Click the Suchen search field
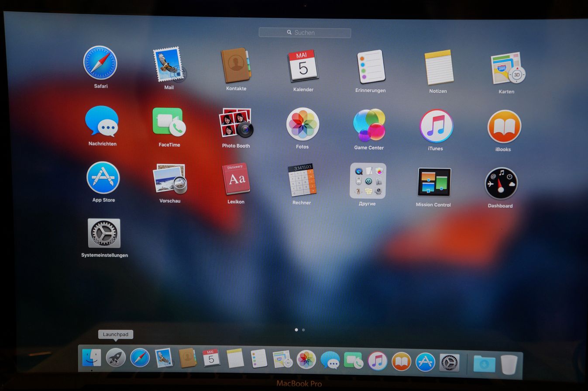This screenshot has width=588, height=391. pos(305,33)
